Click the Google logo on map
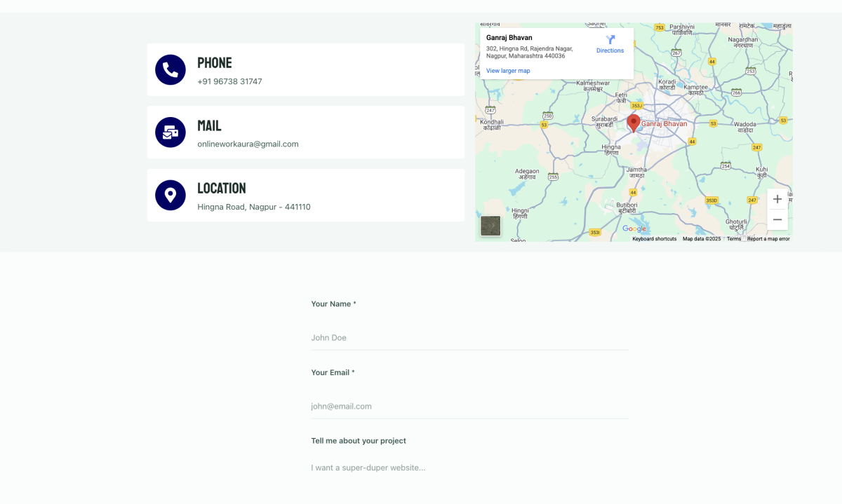842x504 pixels. pyautogui.click(x=634, y=229)
